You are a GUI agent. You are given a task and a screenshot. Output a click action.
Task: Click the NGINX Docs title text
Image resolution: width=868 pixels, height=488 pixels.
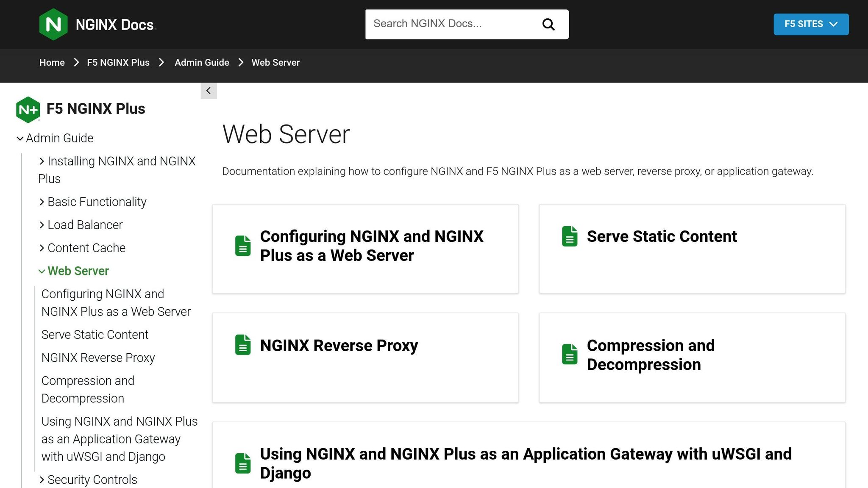coord(115,25)
